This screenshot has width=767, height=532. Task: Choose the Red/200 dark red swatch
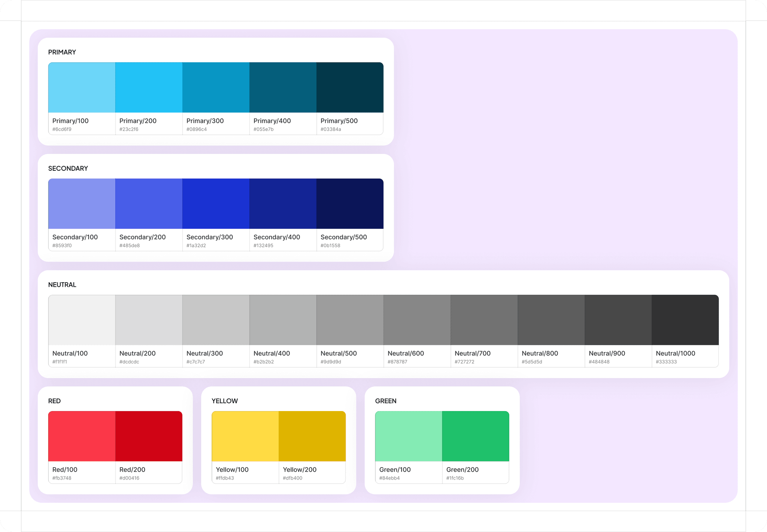coord(149,436)
